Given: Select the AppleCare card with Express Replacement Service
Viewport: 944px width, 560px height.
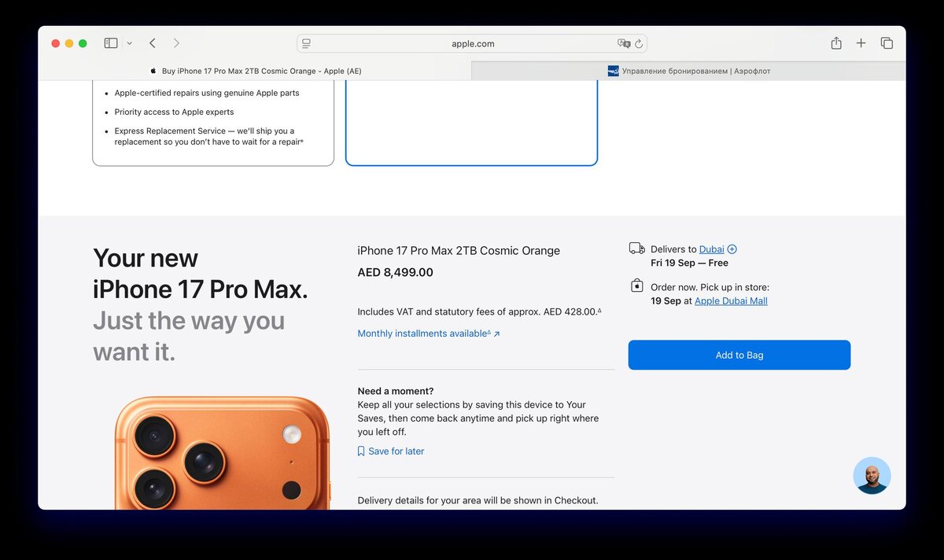Looking at the screenshot, I should coord(213,123).
